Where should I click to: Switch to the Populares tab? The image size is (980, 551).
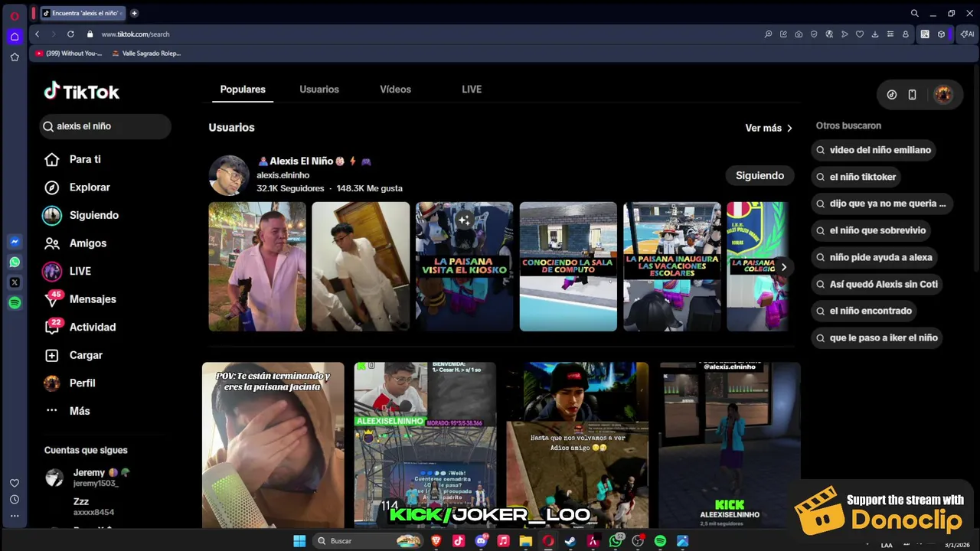pyautogui.click(x=243, y=90)
